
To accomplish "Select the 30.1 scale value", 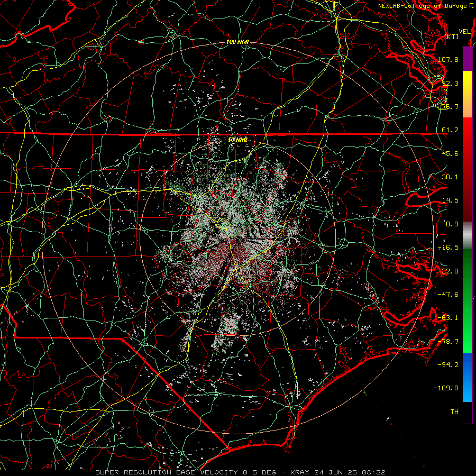I will tap(450, 177).
